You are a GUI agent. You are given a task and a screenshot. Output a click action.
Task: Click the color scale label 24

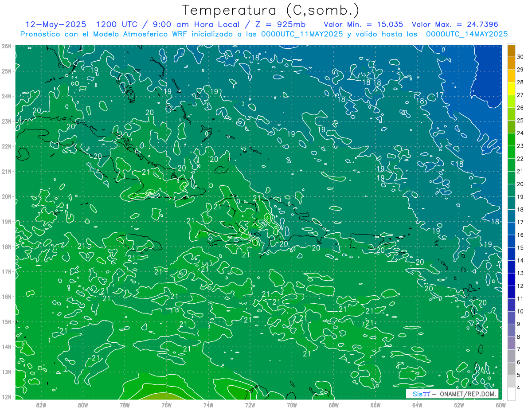520,133
